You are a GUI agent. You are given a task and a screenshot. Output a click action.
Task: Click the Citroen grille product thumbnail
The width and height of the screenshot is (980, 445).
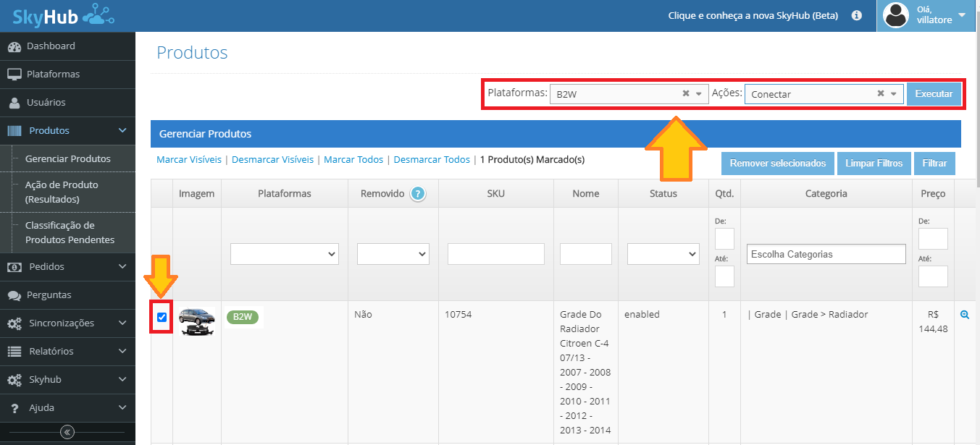click(197, 321)
